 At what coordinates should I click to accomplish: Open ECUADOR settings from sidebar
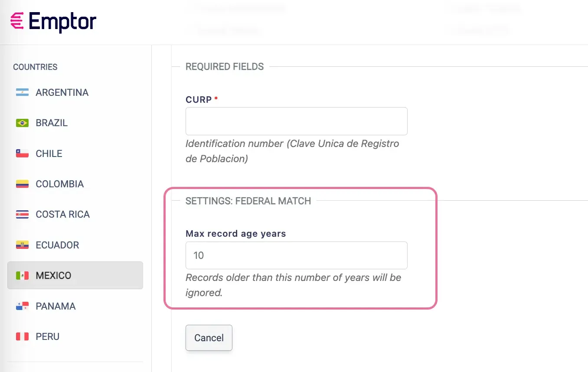(57, 245)
